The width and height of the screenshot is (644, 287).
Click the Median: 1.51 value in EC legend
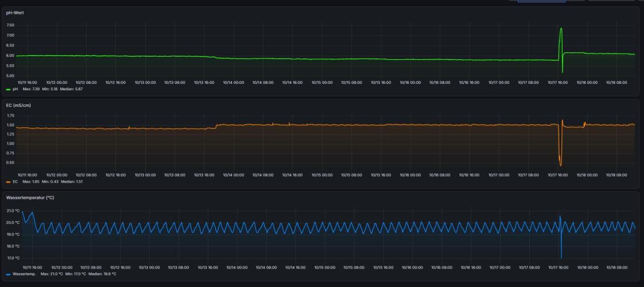point(72,181)
